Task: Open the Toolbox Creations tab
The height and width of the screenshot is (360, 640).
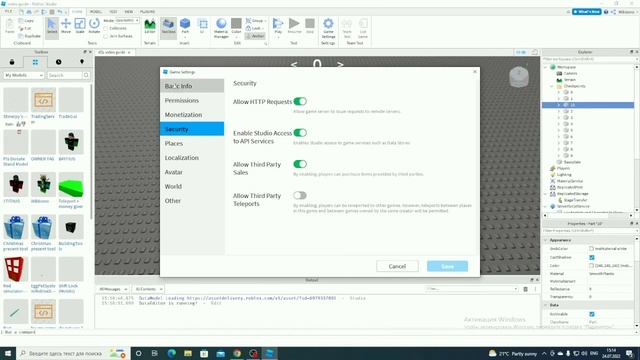Action: point(82,62)
